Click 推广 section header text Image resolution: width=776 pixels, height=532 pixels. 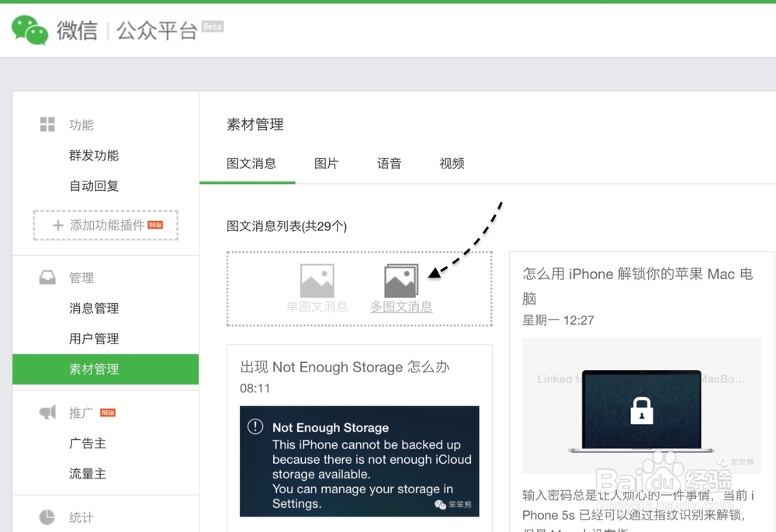pos(81,413)
